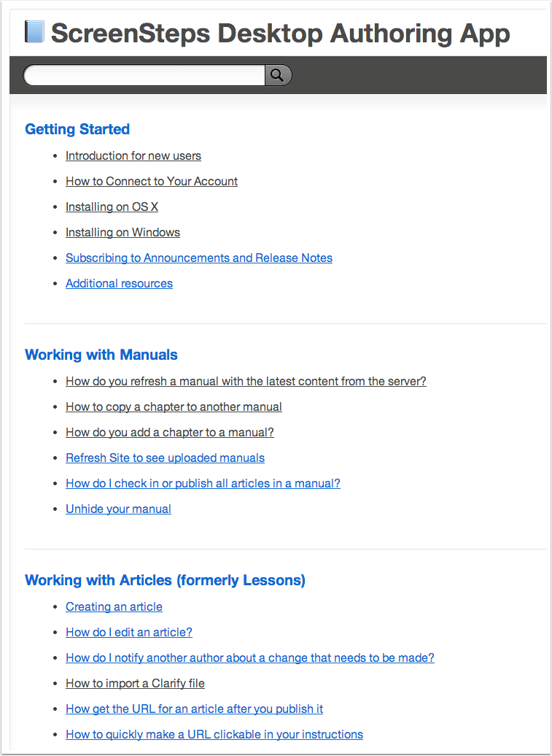Open How to import a Clarify file
Viewport: 552px width, 756px height.
(136, 683)
